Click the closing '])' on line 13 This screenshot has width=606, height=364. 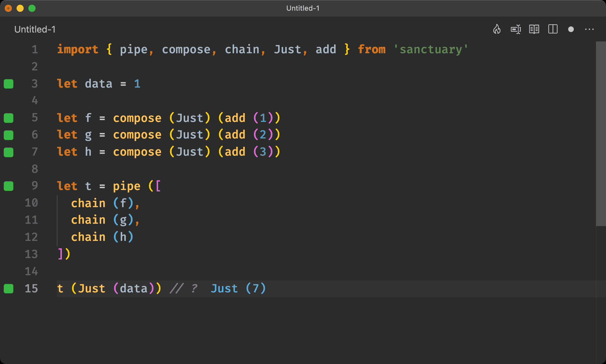(64, 254)
